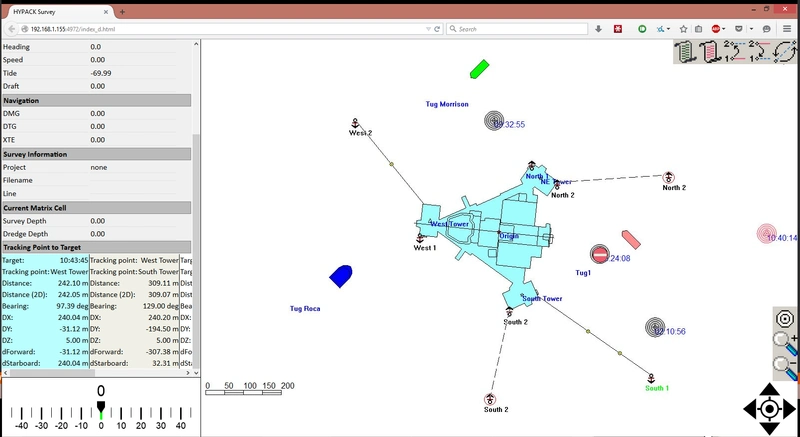The height and width of the screenshot is (437, 800).
Task: Select the blue Tug Roca vessel shape
Action: tap(341, 276)
